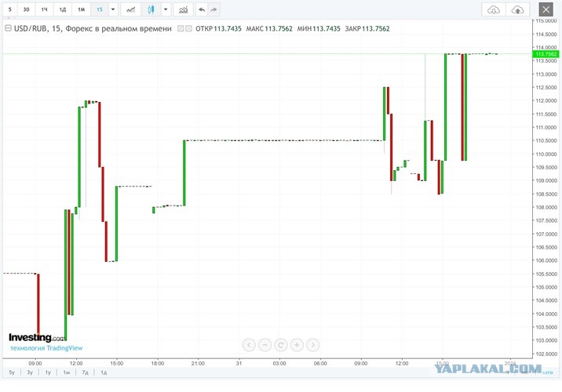
Task: Select the candlestick chart style icon
Action: [x=151, y=9]
